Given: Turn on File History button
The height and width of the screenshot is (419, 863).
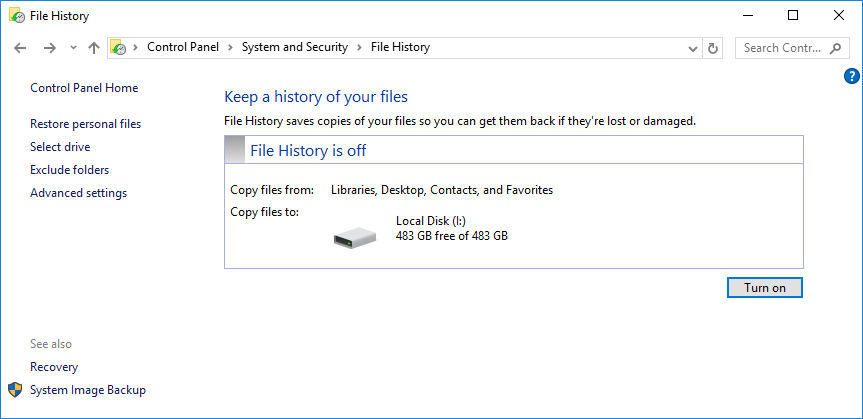Looking at the screenshot, I should (764, 287).
